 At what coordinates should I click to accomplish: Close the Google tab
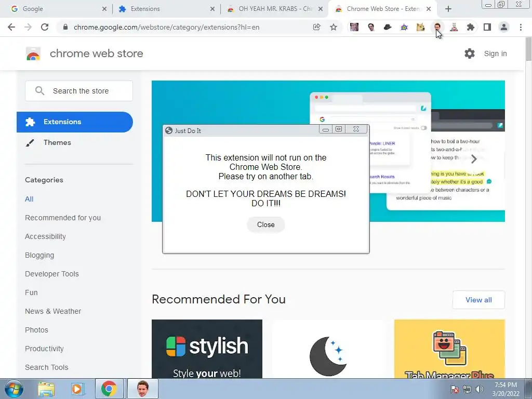pyautogui.click(x=104, y=9)
